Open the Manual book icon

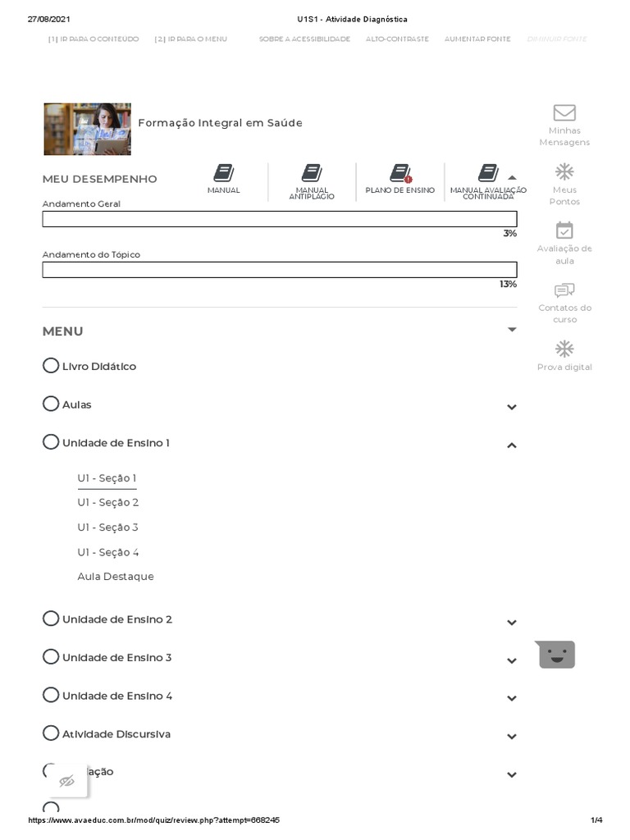[x=224, y=173]
